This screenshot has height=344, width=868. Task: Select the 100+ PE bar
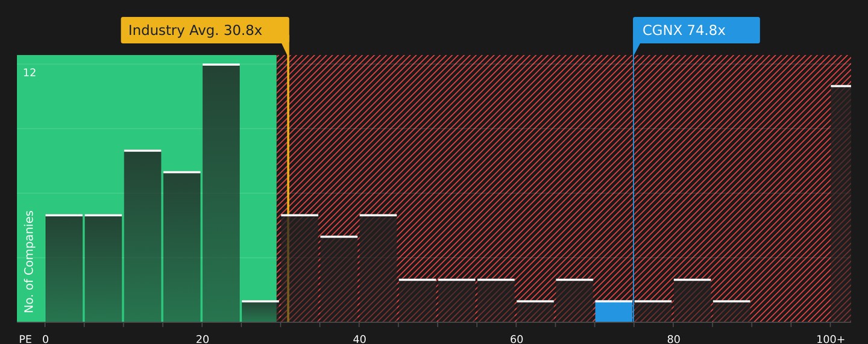click(841, 204)
